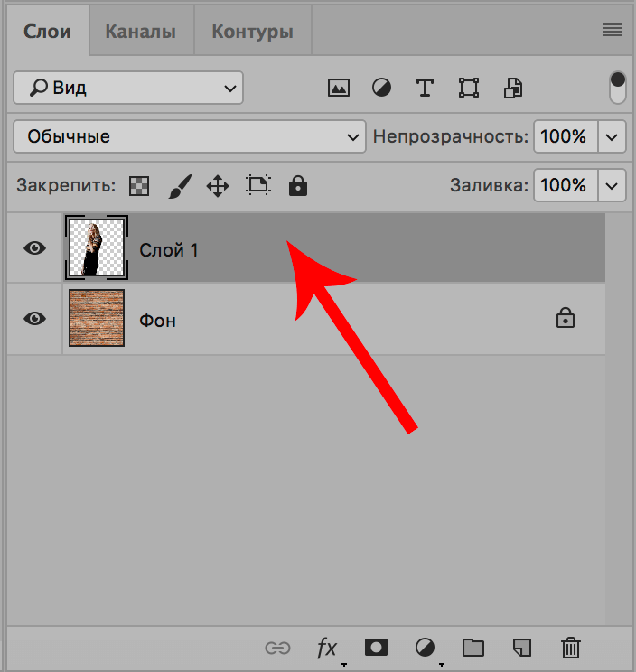Delete layer with trash icon
This screenshot has height=672, width=636.
(570, 647)
